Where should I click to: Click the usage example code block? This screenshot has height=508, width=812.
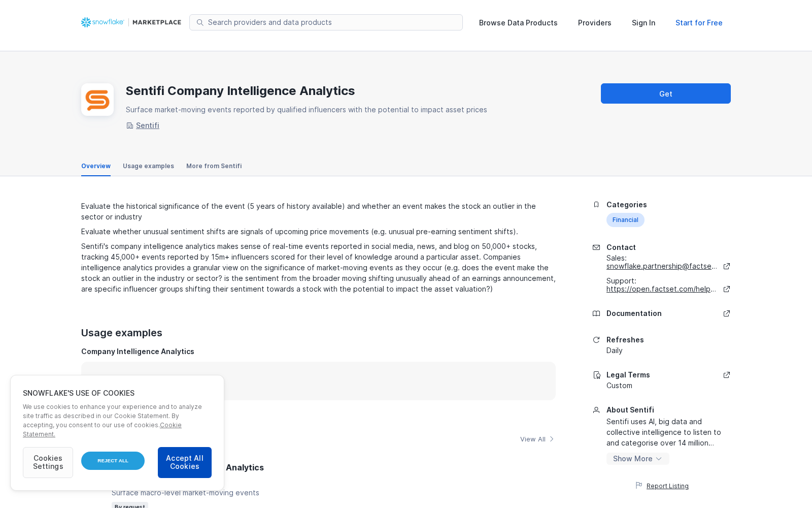click(318, 381)
